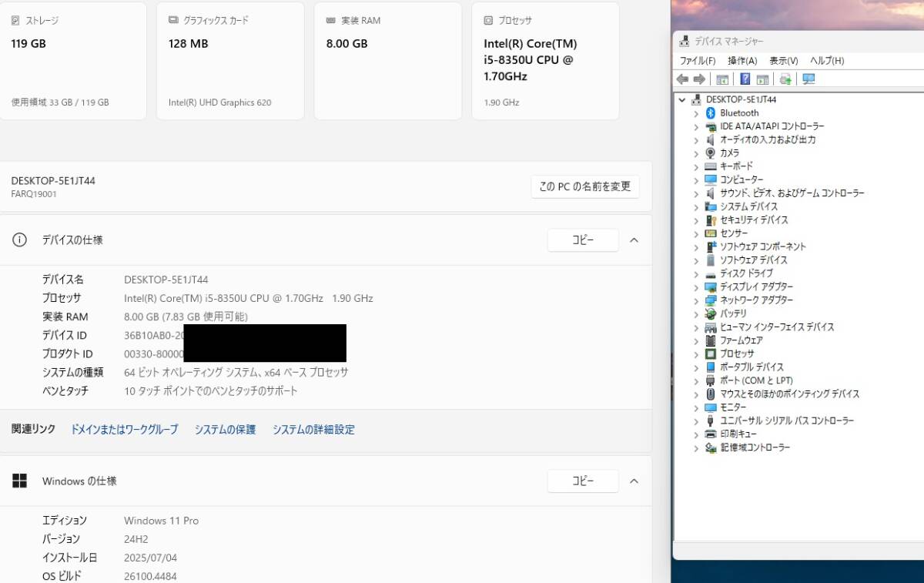Screen dimensions: 924x583
Task: Toggle the console tree toolbar icon
Action: pos(722,79)
